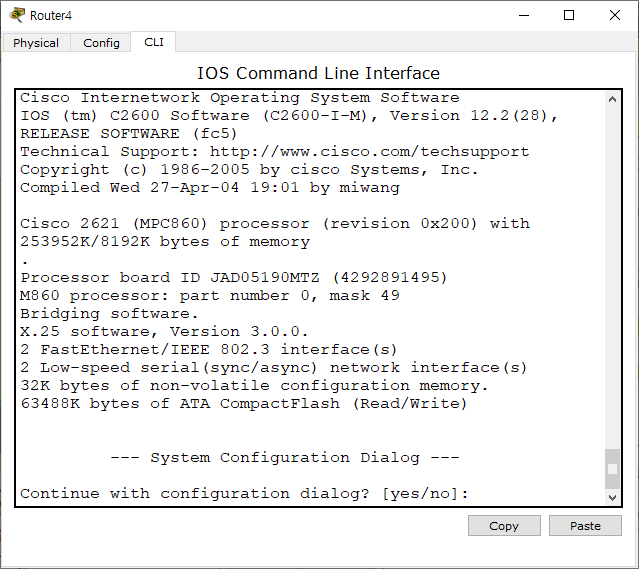Click '253952K/8192K bytes of memory' line

point(165,242)
